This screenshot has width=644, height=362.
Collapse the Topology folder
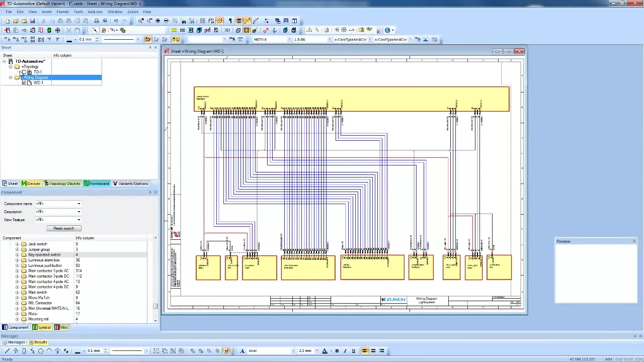[x=11, y=67]
